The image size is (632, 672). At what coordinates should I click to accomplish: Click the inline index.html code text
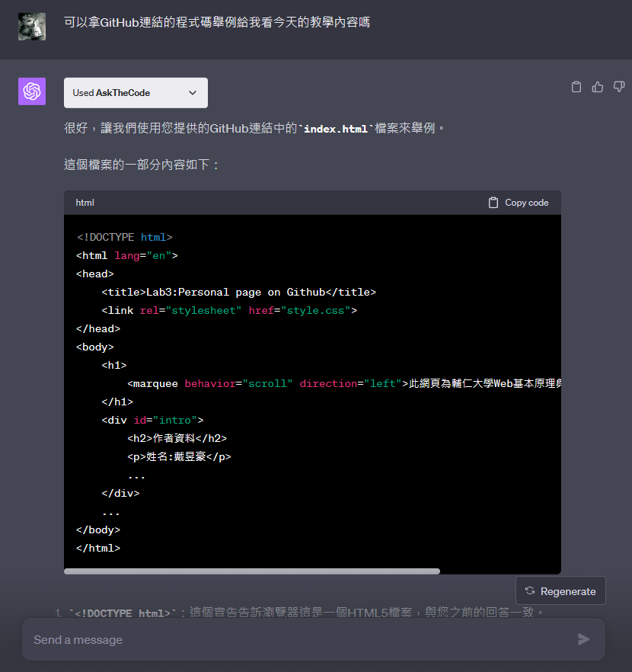336,129
